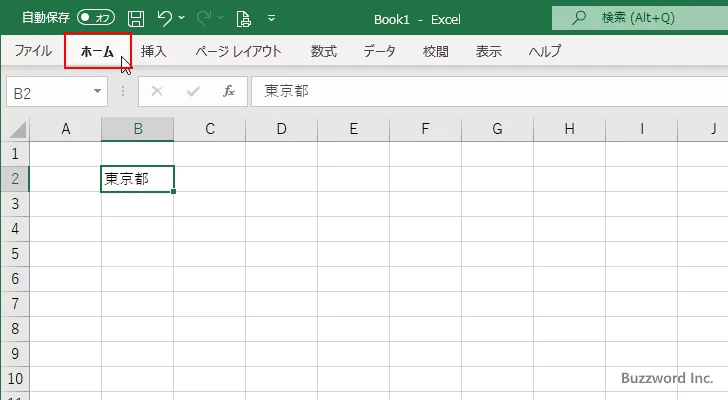The height and width of the screenshot is (400, 728).
Task: Select row 7 header
Action: (15, 304)
